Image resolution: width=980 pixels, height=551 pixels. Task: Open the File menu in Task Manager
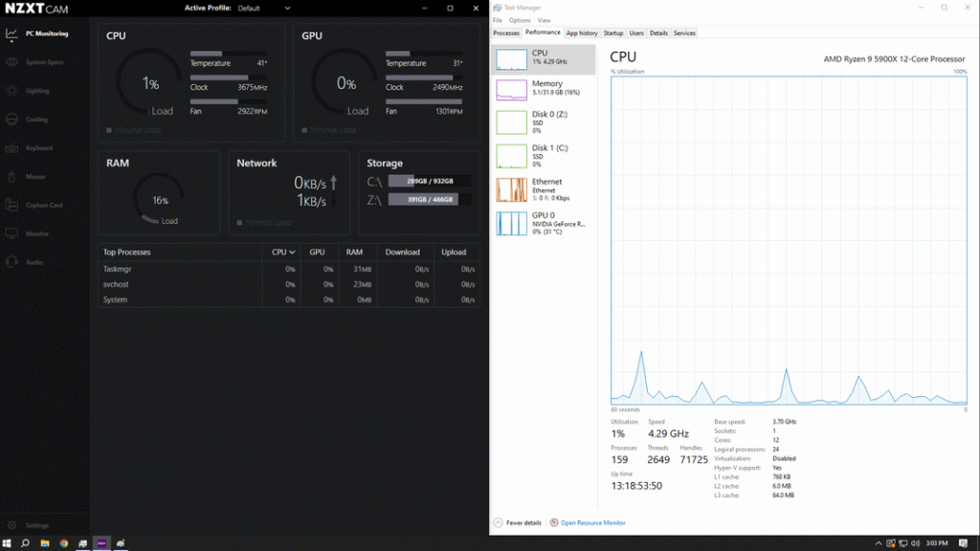pos(498,21)
